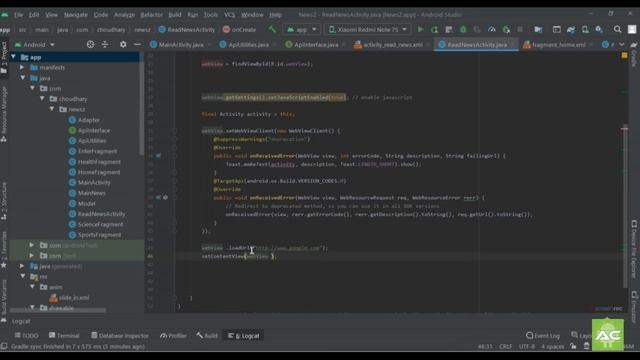
Task: Open the VCS menu
Action: click(x=229, y=15)
